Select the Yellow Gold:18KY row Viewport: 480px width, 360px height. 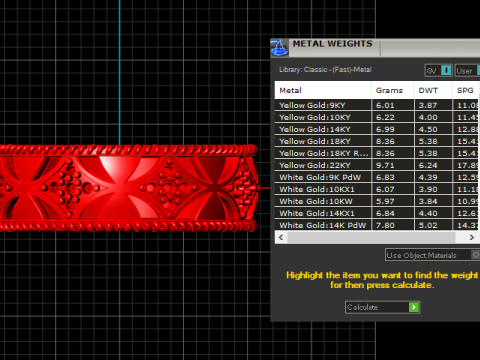[377, 141]
